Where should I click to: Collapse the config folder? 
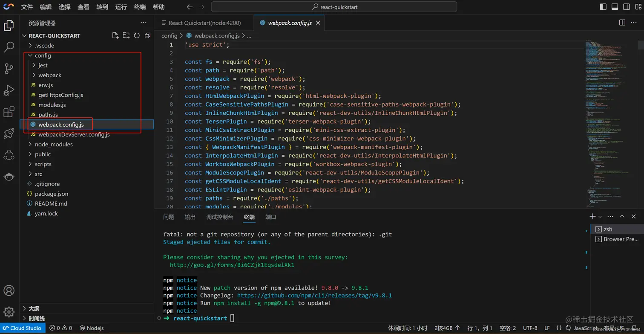pos(30,55)
